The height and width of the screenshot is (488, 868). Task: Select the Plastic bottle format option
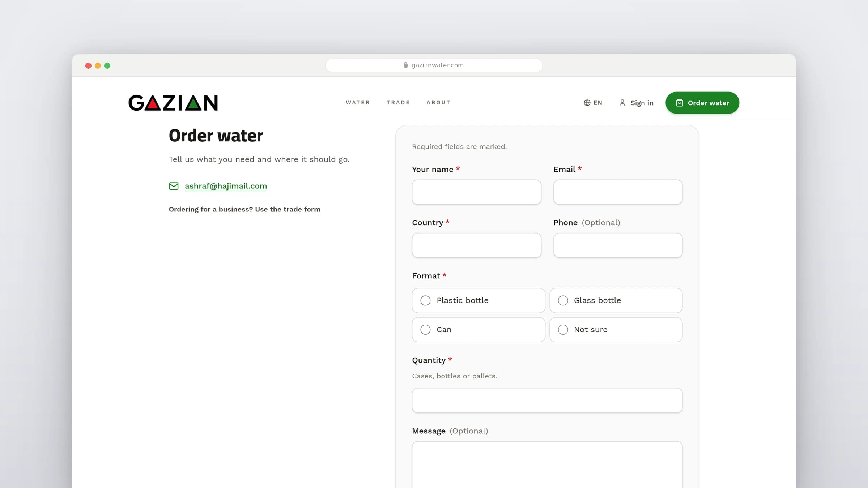pyautogui.click(x=478, y=301)
